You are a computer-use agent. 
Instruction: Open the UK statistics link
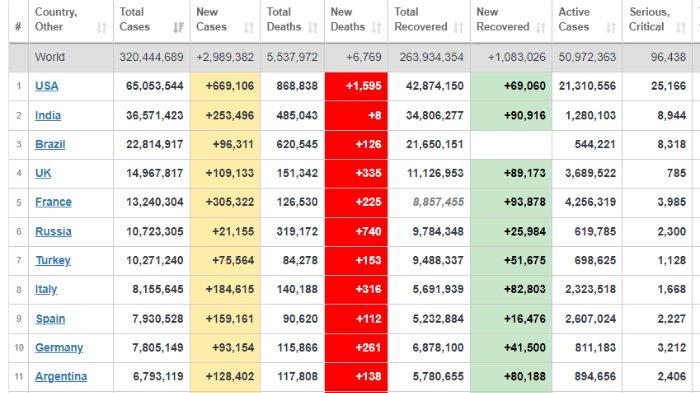coord(43,173)
